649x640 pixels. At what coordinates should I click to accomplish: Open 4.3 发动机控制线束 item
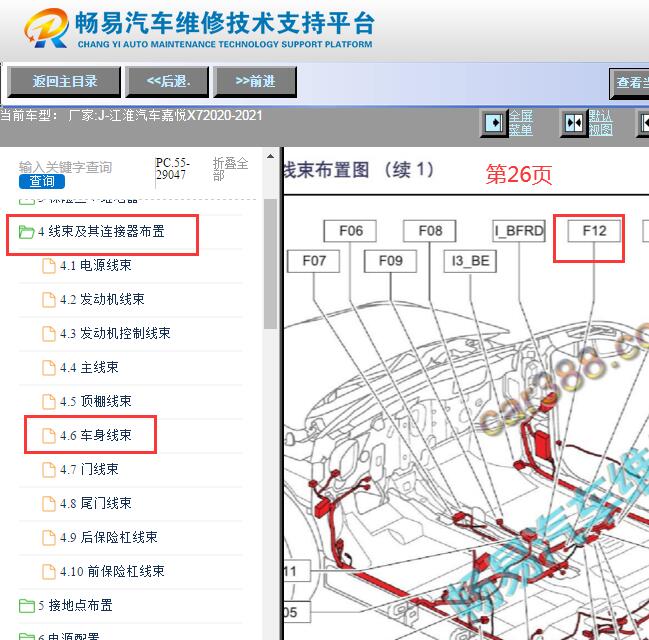click(x=115, y=333)
